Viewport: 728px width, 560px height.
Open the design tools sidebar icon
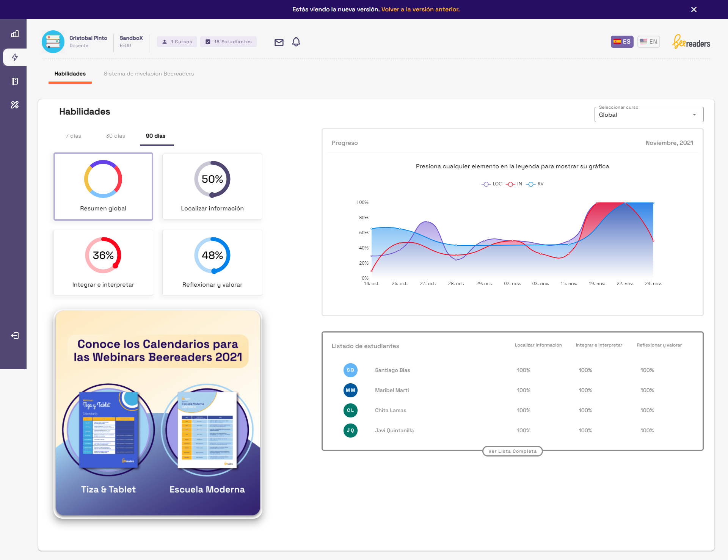pyautogui.click(x=15, y=105)
